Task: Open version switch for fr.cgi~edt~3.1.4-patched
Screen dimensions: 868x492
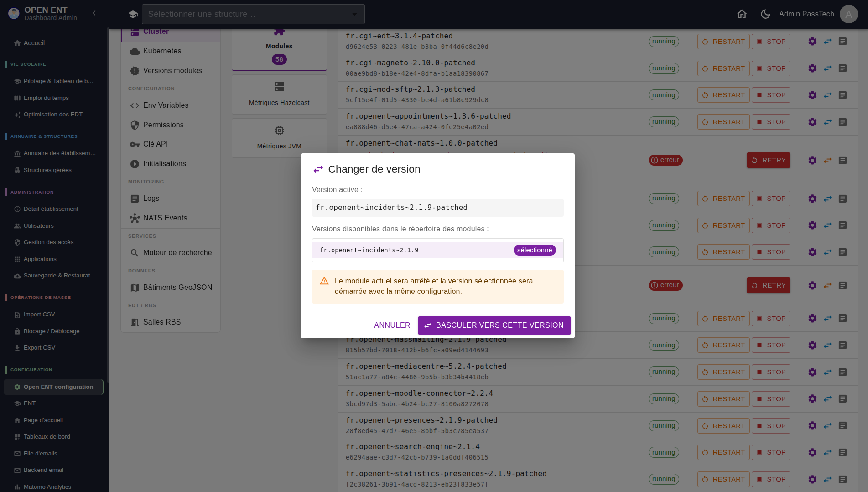Action: tap(827, 42)
